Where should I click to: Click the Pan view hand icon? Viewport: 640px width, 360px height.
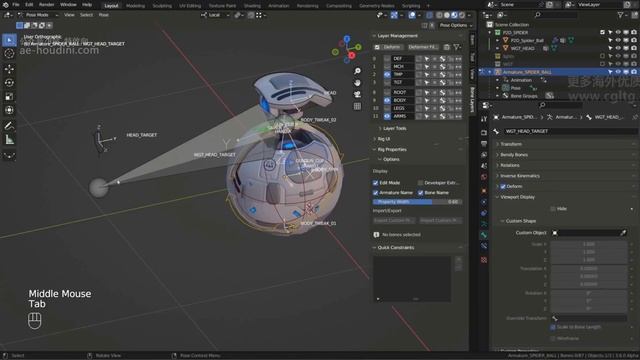point(357,83)
